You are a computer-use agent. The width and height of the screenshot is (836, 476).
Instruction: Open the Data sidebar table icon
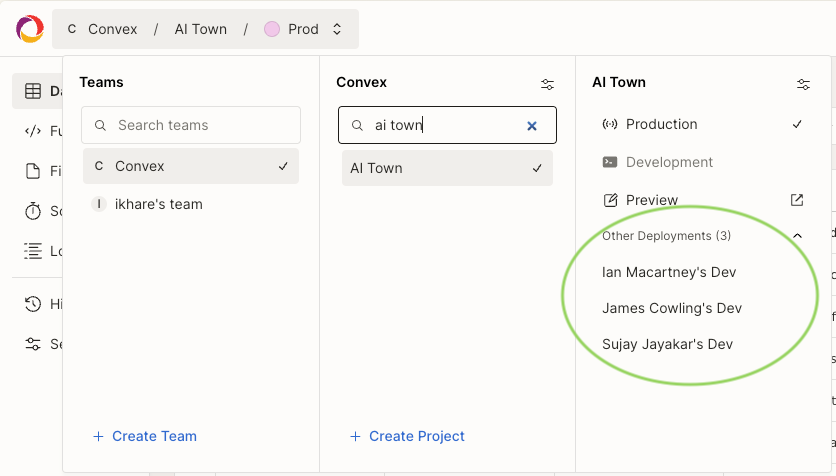click(33, 91)
